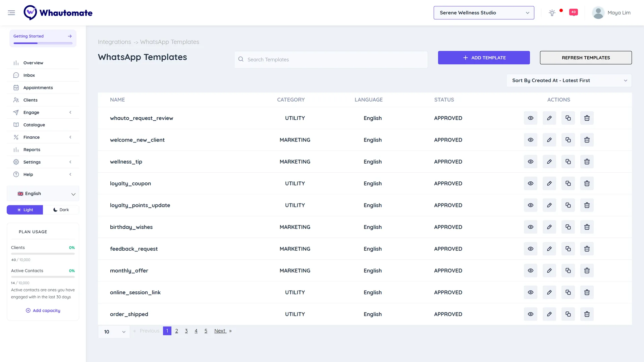Copy the order_shipped template
The image size is (644, 362).
(568, 314)
